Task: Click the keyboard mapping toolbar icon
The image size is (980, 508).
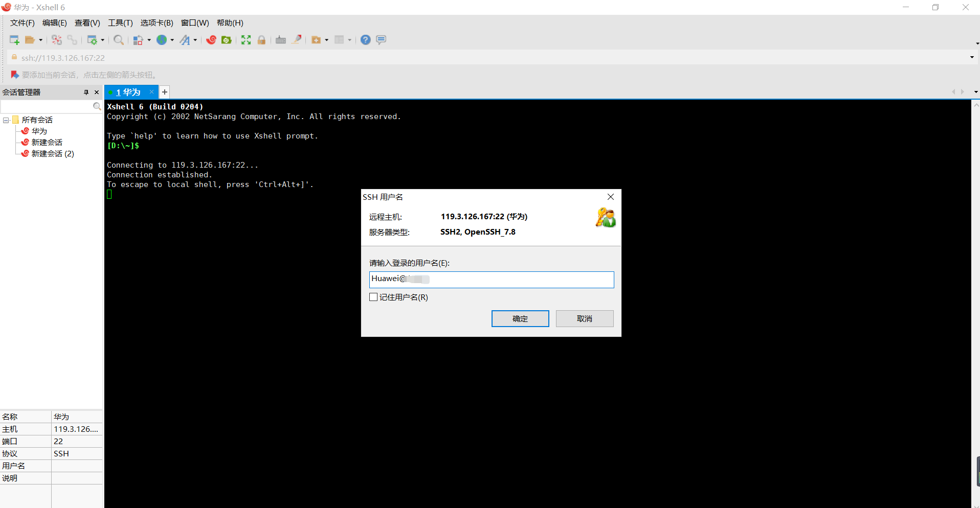Action: (281, 40)
